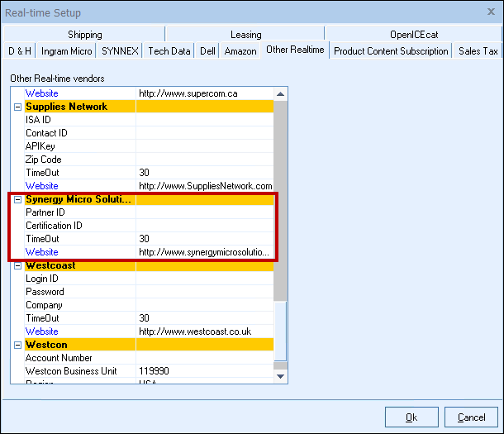This screenshot has width=504, height=434.
Task: Select the synergymicrosolutio... URL value
Action: (204, 252)
